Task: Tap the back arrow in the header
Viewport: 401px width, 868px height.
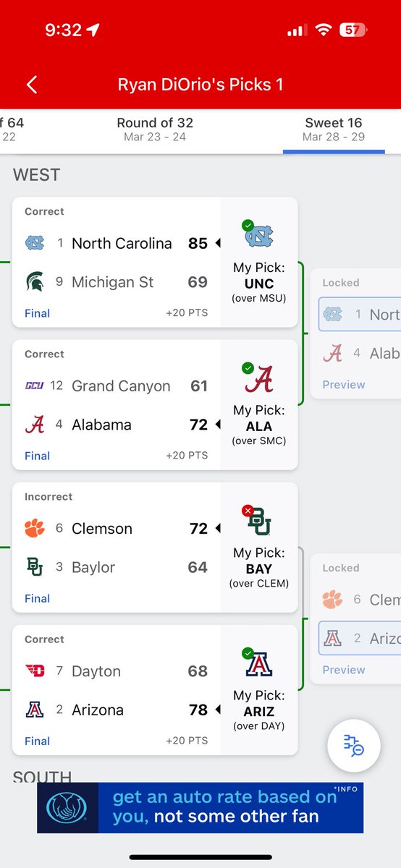Action: coord(31,85)
